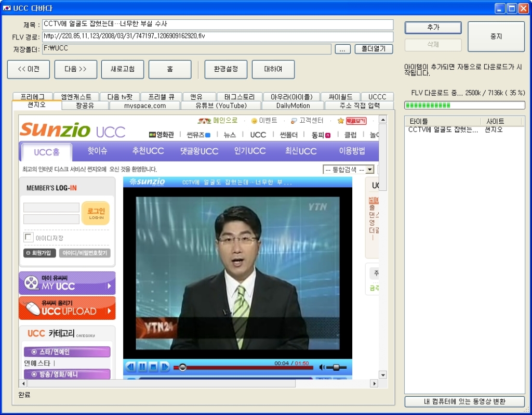532x415 pixels.
Task: Select the CCTV에 얼굴도 잡혔는... download item
Action: [464, 129]
